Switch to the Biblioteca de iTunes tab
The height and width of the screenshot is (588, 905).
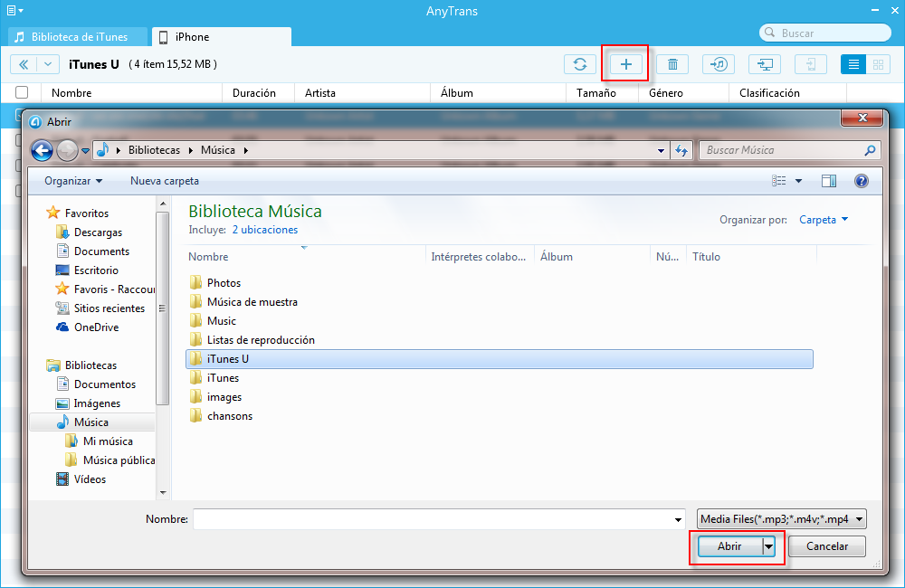pyautogui.click(x=78, y=37)
